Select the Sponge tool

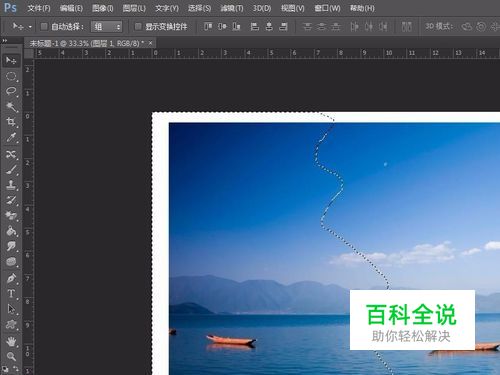tap(11, 262)
